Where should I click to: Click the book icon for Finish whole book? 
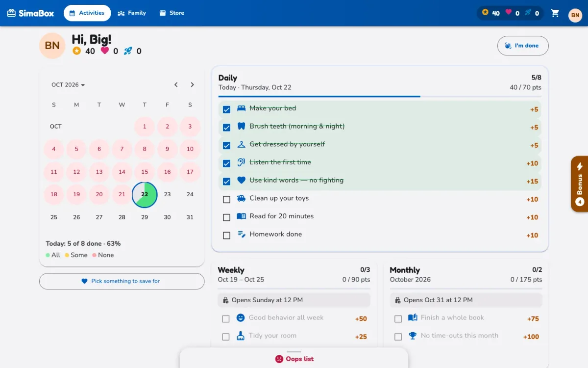pos(413,318)
